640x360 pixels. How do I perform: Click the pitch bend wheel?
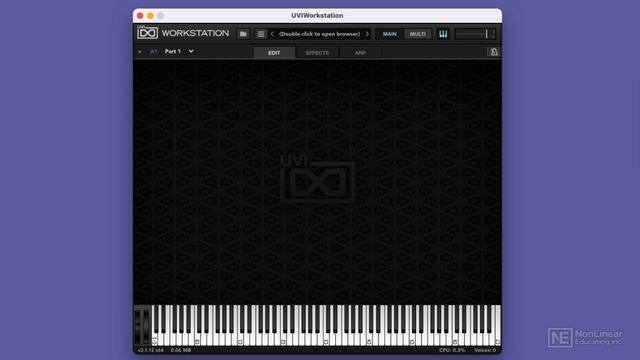point(139,326)
